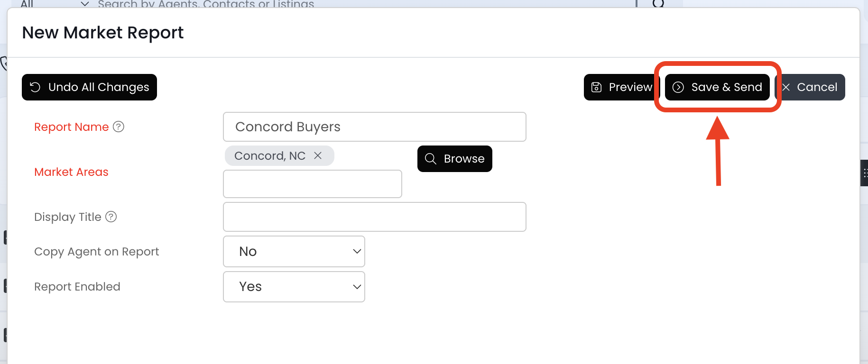Click the Market Areas input box
The height and width of the screenshot is (364, 868).
[313, 184]
